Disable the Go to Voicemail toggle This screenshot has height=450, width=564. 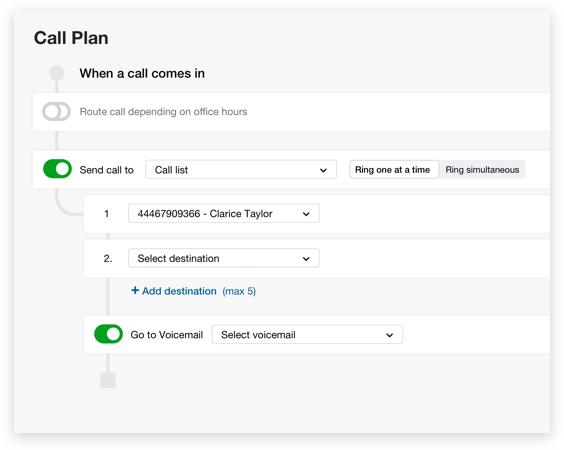pos(108,334)
